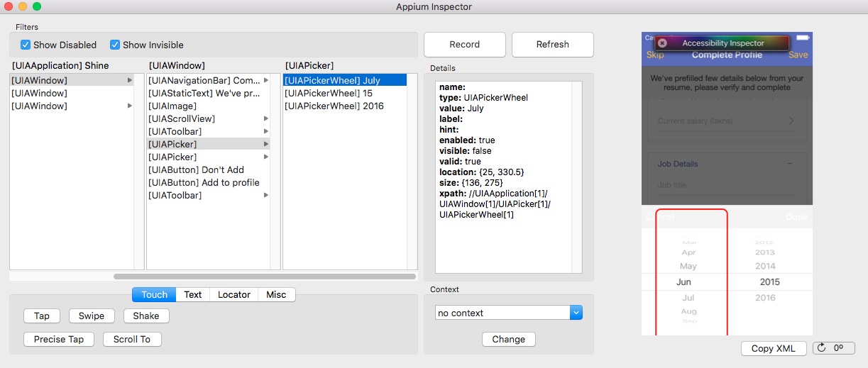The width and height of the screenshot is (868, 368).
Task: Select the UIAImage row
Action: [x=209, y=106]
